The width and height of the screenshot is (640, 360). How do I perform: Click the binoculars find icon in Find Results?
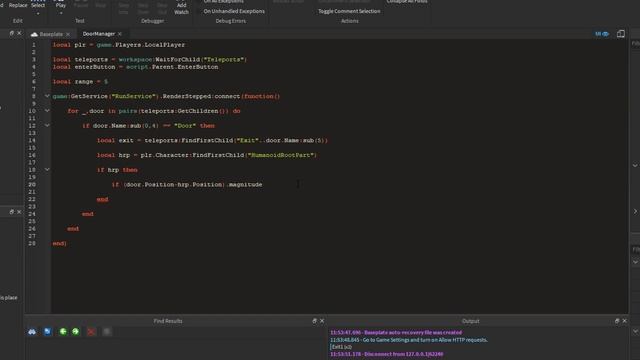coord(32,332)
